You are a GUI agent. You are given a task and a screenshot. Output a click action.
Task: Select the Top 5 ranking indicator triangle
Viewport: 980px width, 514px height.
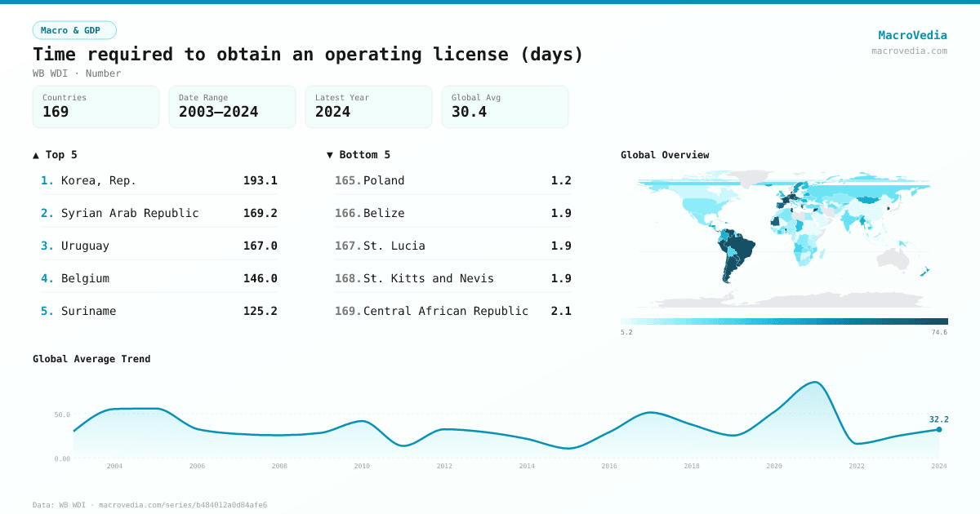click(x=35, y=154)
